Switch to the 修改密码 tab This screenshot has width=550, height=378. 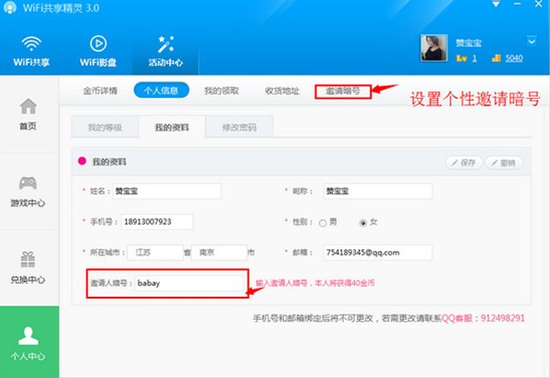[x=239, y=127]
